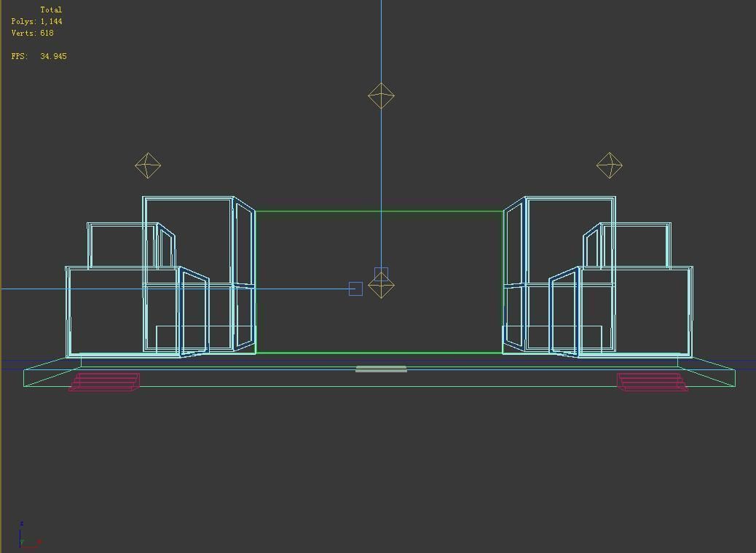Click the 'FPS: 34.945' readout
Screen dimensions: 756x553
(39, 56)
